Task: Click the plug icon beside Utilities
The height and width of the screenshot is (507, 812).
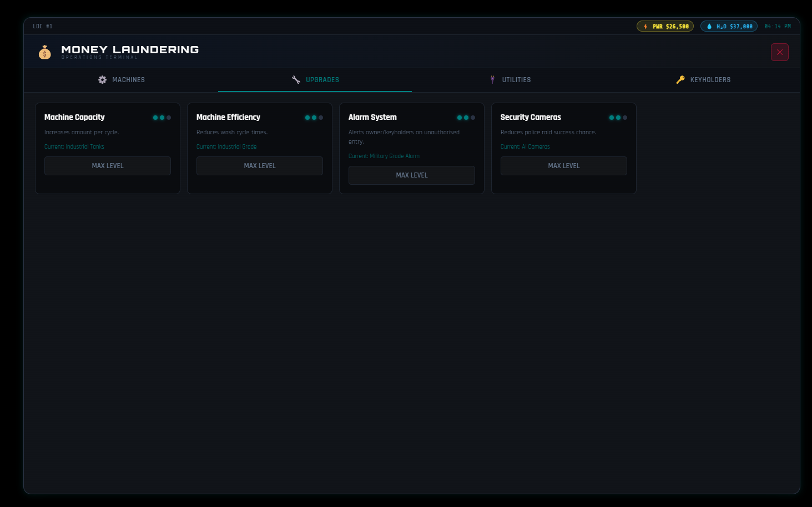Action: pos(492,80)
